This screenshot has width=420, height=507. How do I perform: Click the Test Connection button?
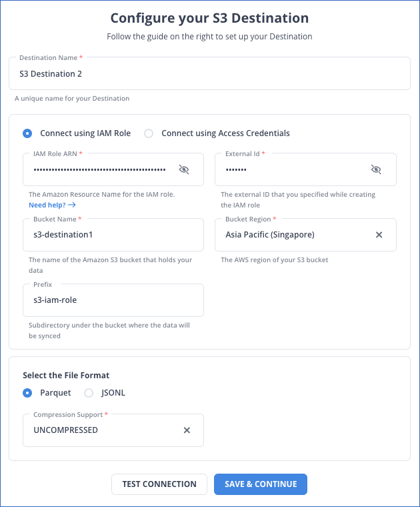tap(159, 484)
